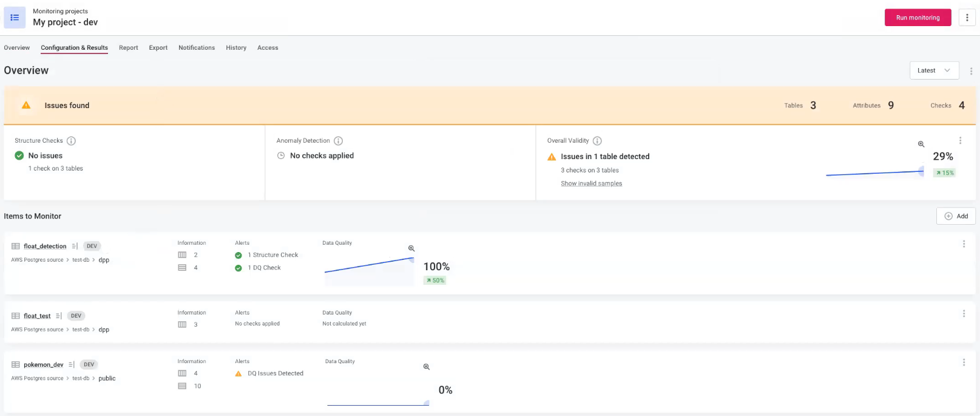Open the float_detection row options menu
The image size is (980, 416).
pos(964,244)
